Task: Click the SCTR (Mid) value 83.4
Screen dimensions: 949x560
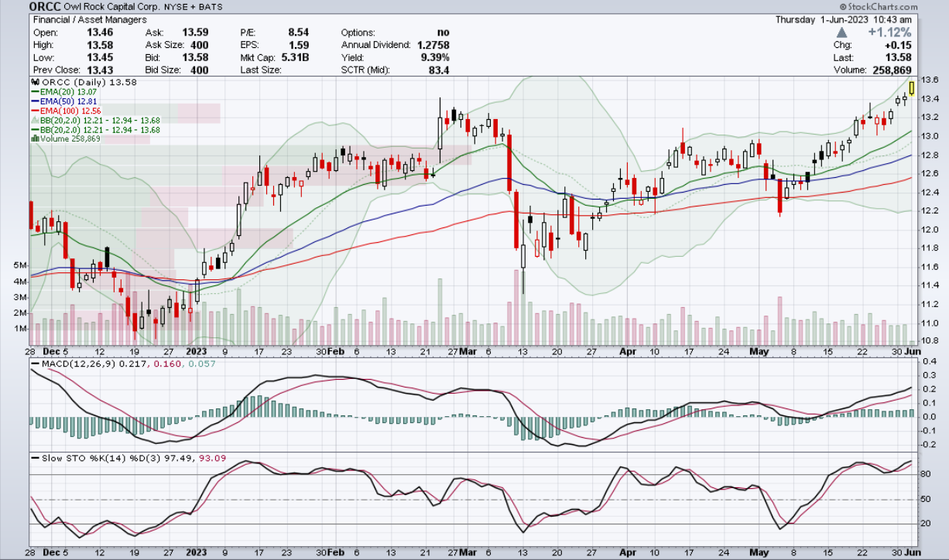Action: 438,70
